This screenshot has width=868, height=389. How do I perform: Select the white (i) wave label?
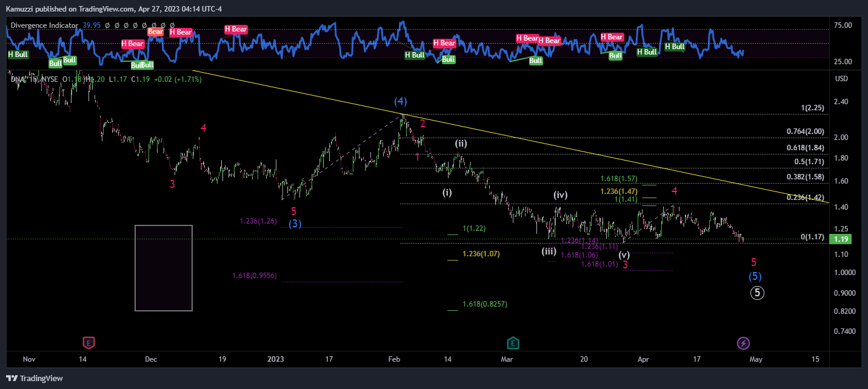[447, 193]
